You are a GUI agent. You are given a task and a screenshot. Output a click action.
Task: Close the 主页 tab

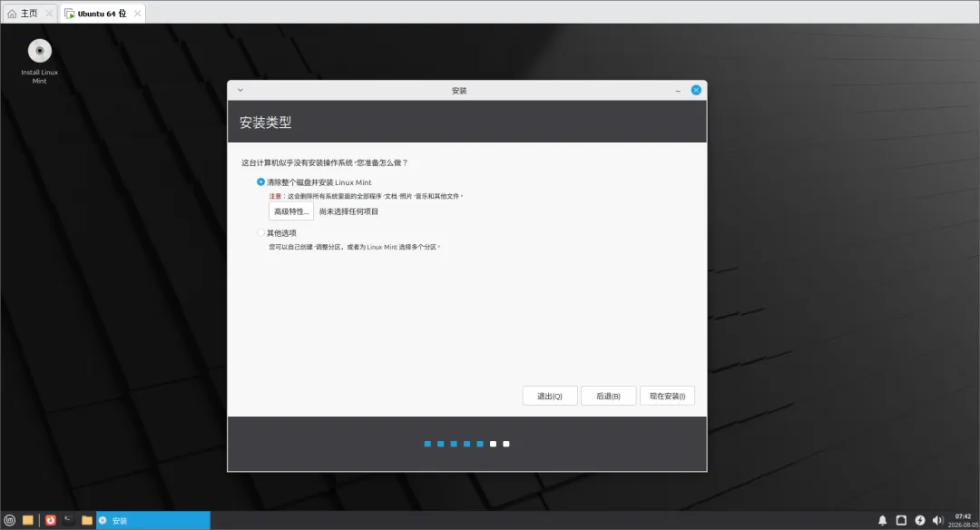coord(49,13)
